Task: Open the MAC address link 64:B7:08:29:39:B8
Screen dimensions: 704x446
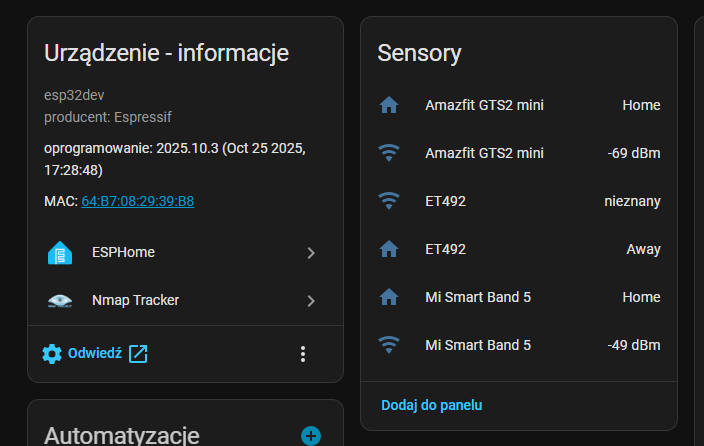Action: pyautogui.click(x=137, y=201)
